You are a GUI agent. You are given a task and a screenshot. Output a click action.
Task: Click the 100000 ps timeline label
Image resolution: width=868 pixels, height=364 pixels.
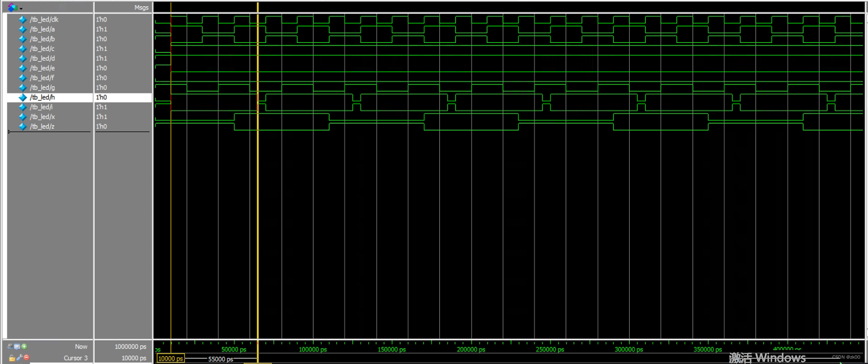pyautogui.click(x=313, y=350)
